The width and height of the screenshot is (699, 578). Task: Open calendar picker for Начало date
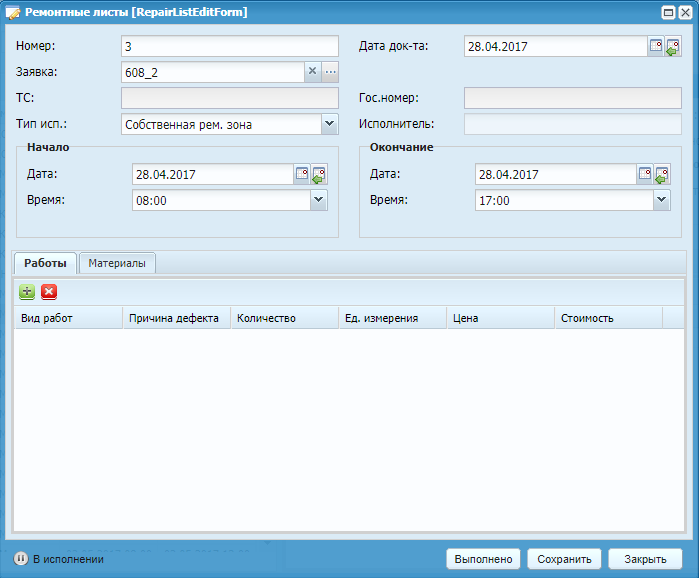302,174
